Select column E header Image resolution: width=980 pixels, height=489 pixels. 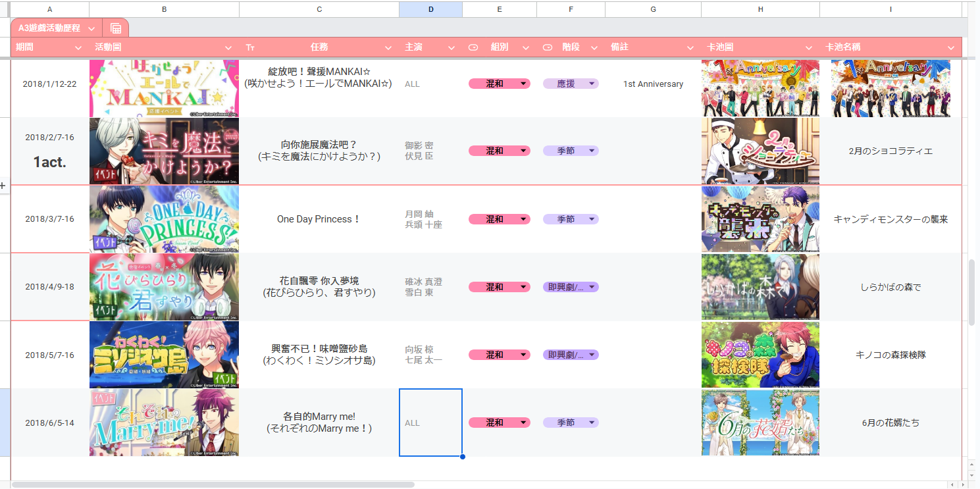tap(500, 9)
